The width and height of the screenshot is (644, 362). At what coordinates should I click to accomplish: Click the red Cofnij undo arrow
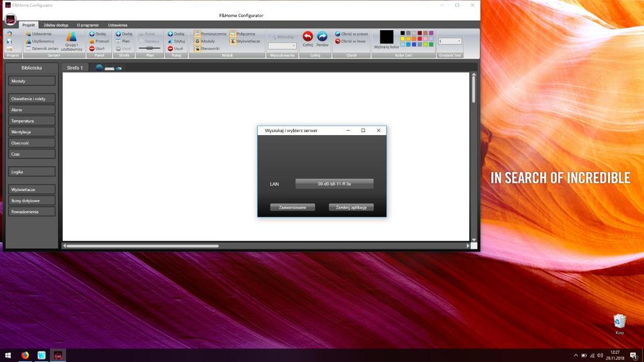point(308,36)
